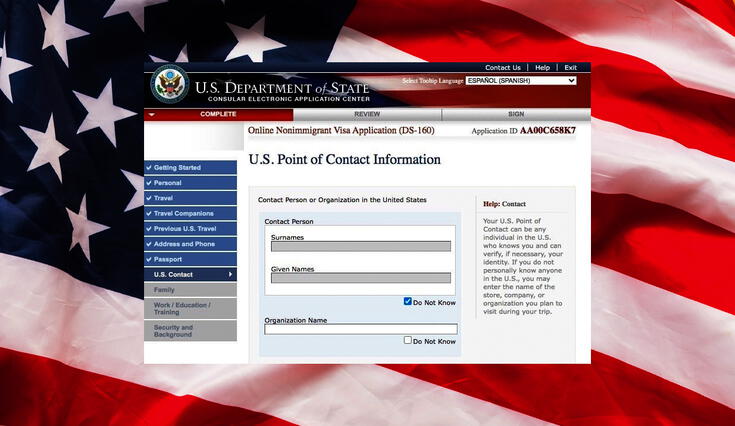Open the Family section

(190, 290)
